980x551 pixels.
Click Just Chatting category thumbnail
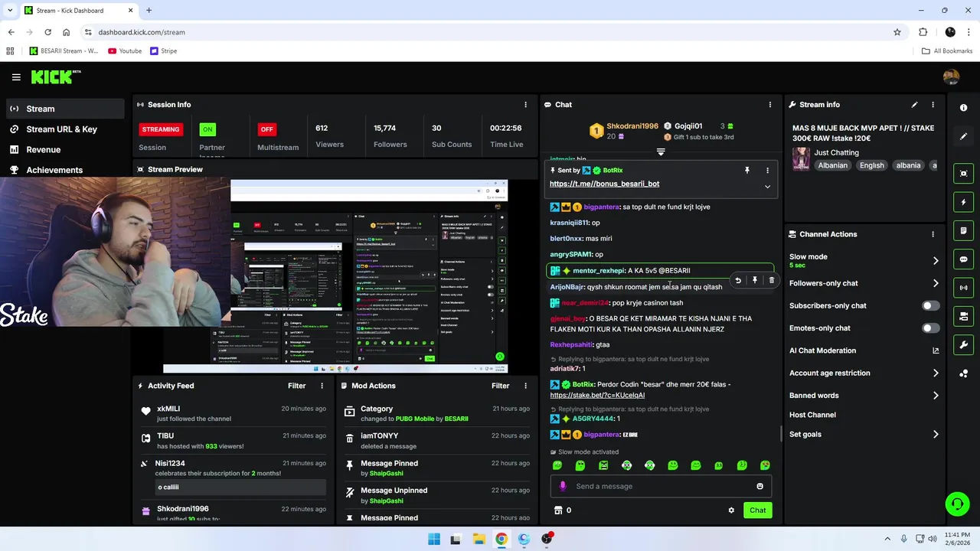(x=801, y=158)
